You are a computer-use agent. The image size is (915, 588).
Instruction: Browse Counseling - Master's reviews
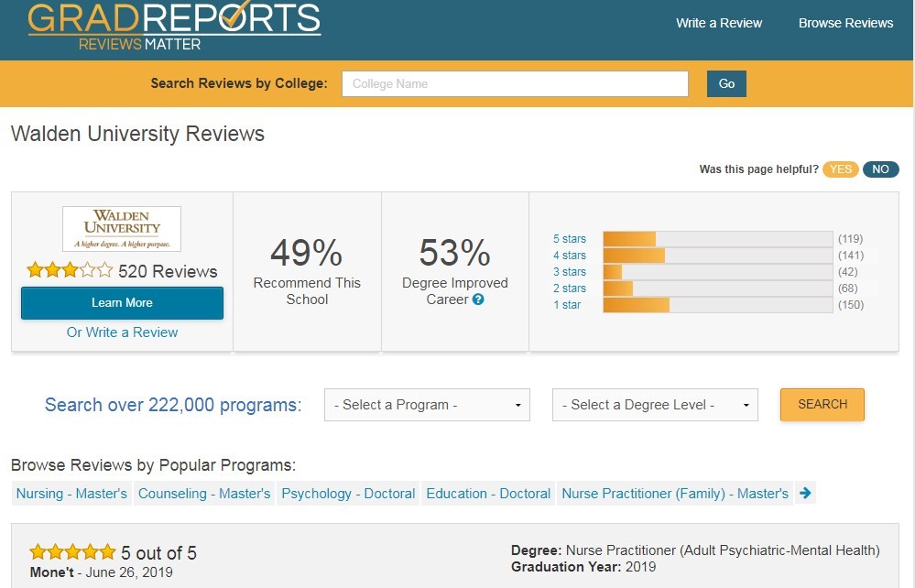204,494
